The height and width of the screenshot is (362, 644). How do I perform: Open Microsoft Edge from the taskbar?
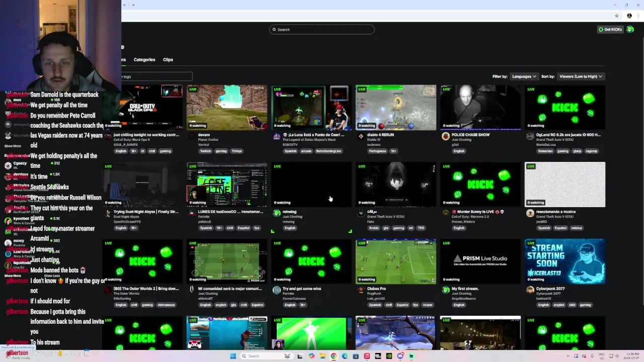pos(345,356)
